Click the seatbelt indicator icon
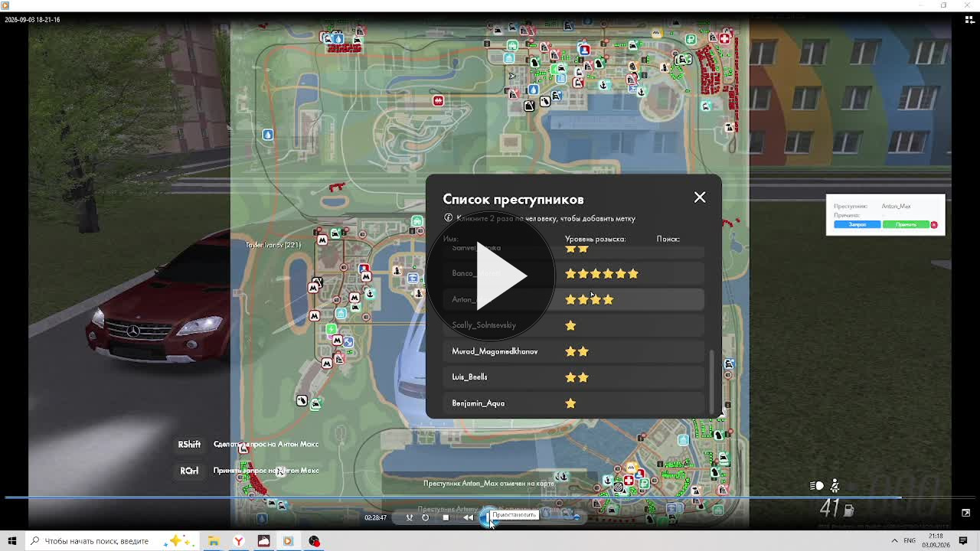 click(x=835, y=485)
